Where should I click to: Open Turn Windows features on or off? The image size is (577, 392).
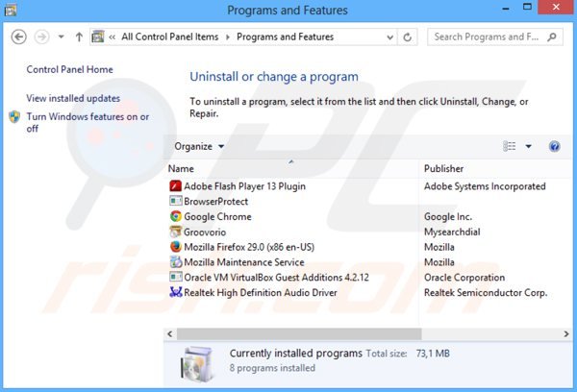click(x=88, y=122)
